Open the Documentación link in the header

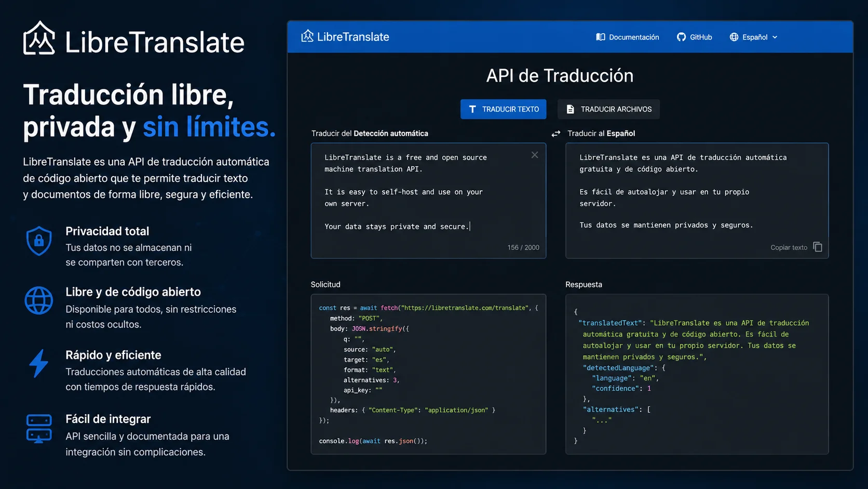[x=628, y=37]
